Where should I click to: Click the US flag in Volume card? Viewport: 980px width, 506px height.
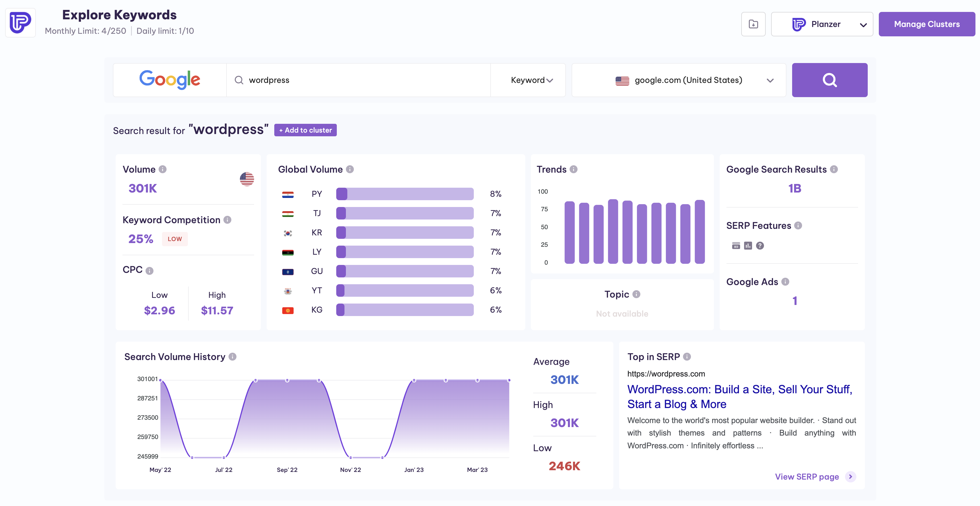[x=246, y=179]
